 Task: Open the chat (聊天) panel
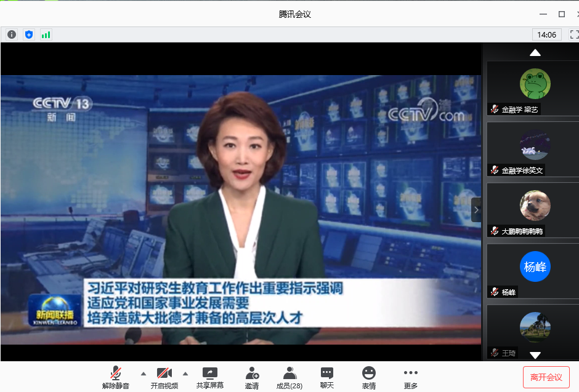click(327, 377)
